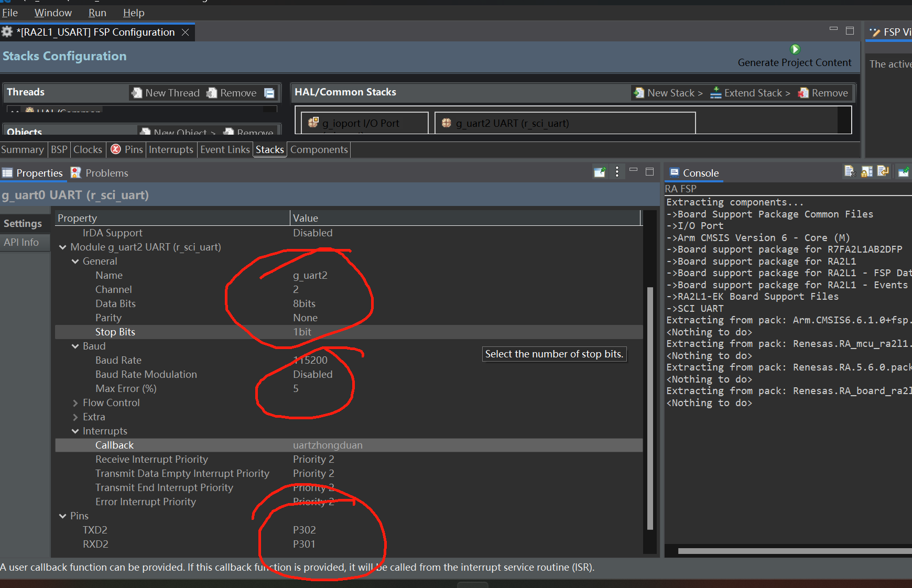The image size is (912, 588).
Task: Switch to the Summary tab
Action: (23, 149)
